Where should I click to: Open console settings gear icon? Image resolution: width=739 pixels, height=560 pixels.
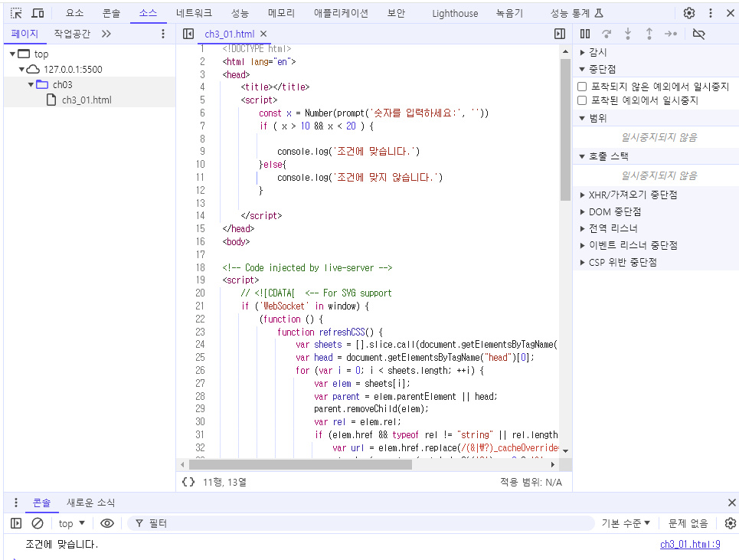pos(731,523)
